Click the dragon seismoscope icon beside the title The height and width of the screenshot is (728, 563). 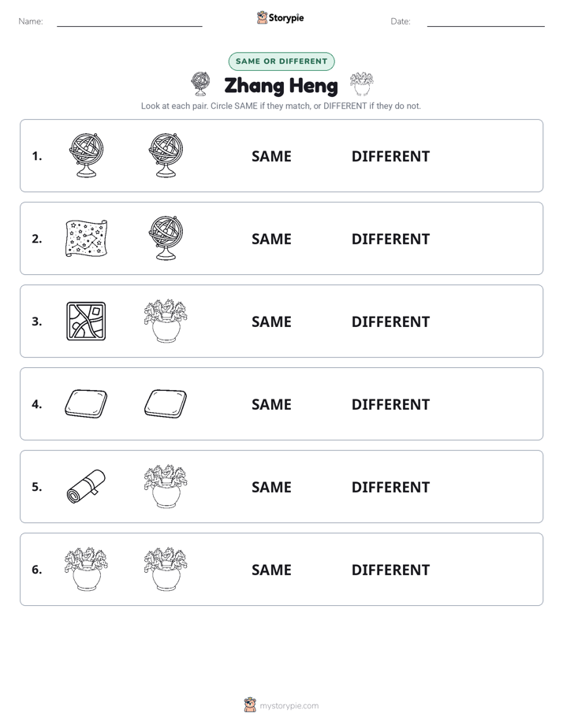tap(361, 84)
